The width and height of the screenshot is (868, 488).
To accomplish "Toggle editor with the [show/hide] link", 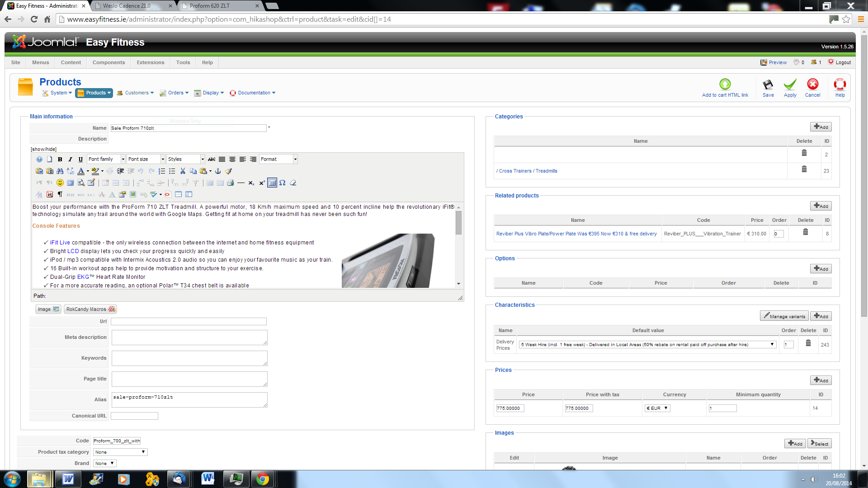I will [43, 149].
